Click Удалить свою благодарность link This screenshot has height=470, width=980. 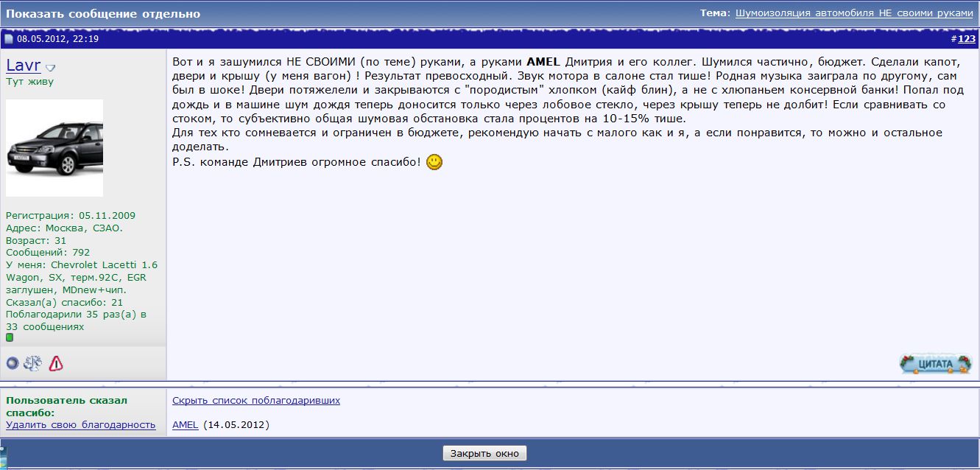pyautogui.click(x=81, y=425)
